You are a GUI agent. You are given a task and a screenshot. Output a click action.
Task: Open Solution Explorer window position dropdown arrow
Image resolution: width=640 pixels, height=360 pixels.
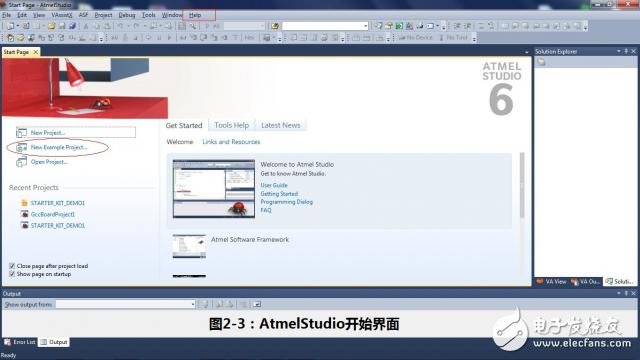619,51
